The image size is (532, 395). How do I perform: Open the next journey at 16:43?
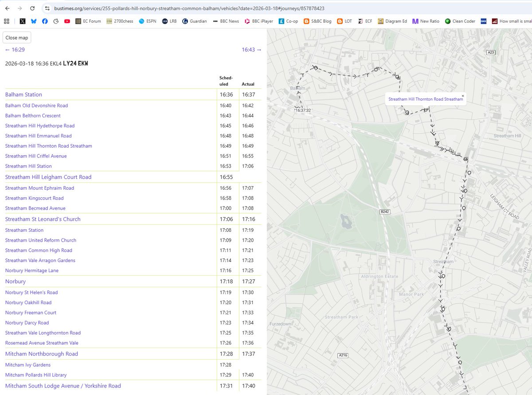pos(250,50)
